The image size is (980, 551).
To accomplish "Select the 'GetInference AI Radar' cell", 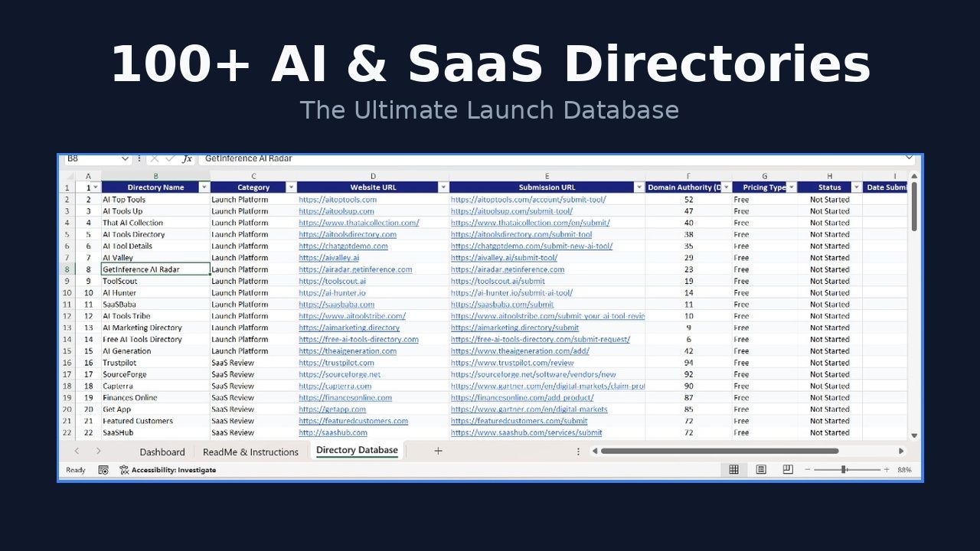I will point(155,269).
